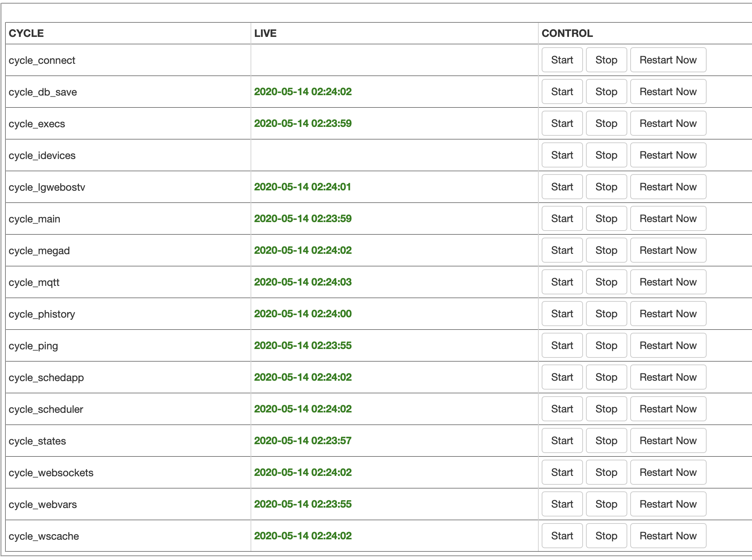Stop the cycle_wscache cycle
The width and height of the screenshot is (752, 560).
pos(606,536)
